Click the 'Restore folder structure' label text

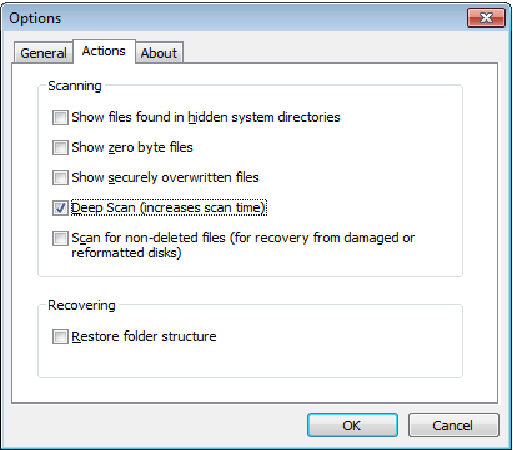(144, 336)
